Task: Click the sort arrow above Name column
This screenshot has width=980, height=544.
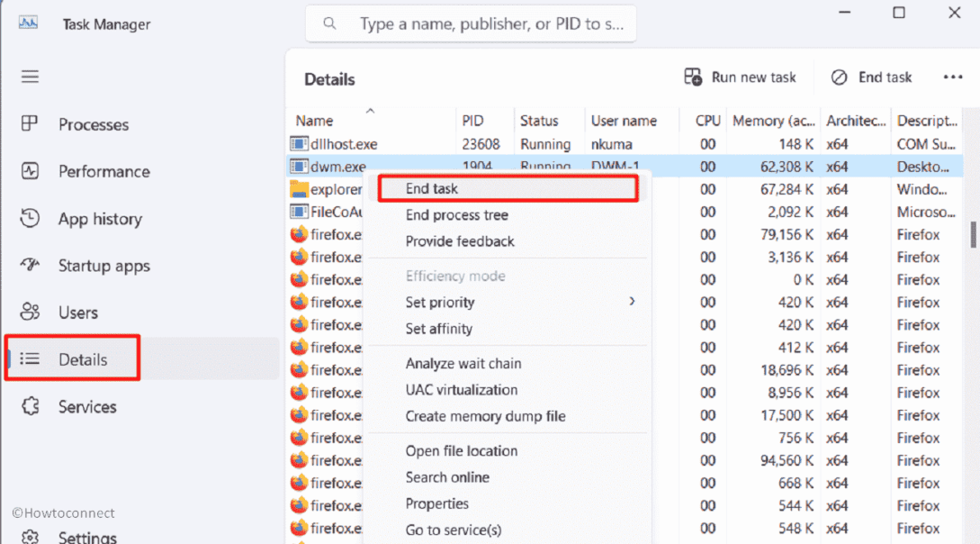Action: [x=370, y=111]
